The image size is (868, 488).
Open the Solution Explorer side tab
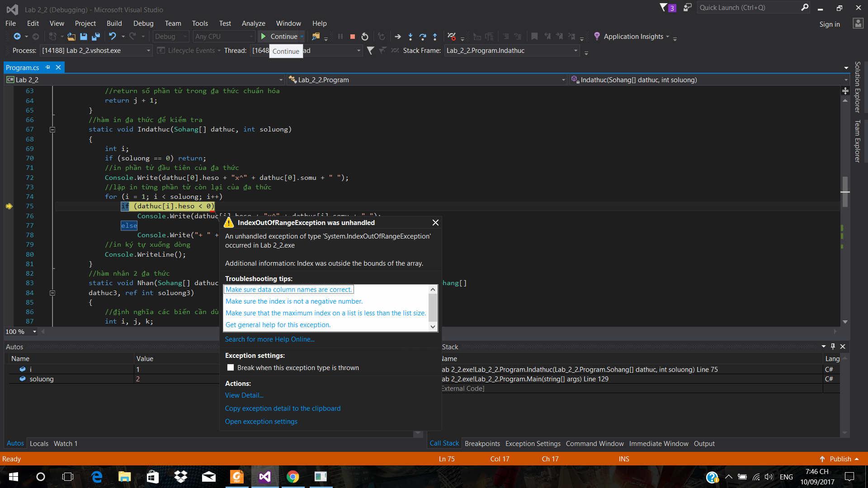coord(857,87)
